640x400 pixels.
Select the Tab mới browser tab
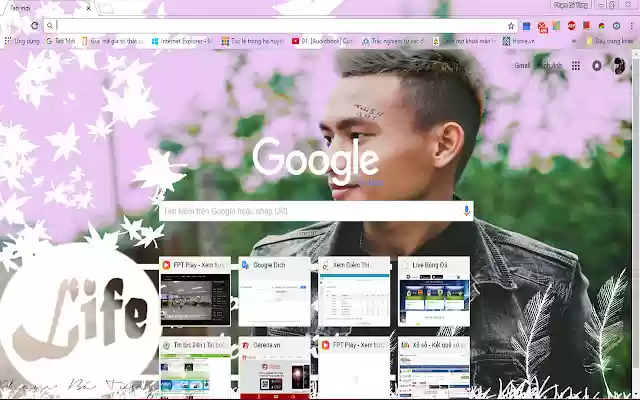click(x=47, y=8)
